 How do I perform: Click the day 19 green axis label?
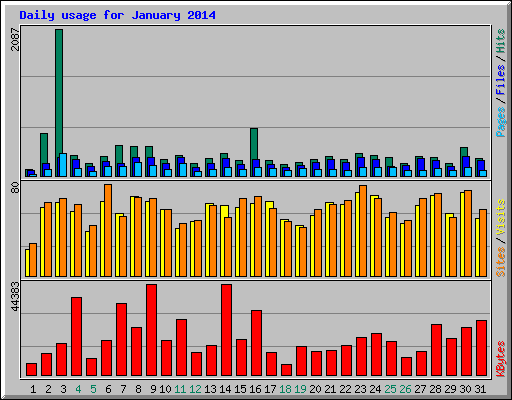click(x=300, y=389)
